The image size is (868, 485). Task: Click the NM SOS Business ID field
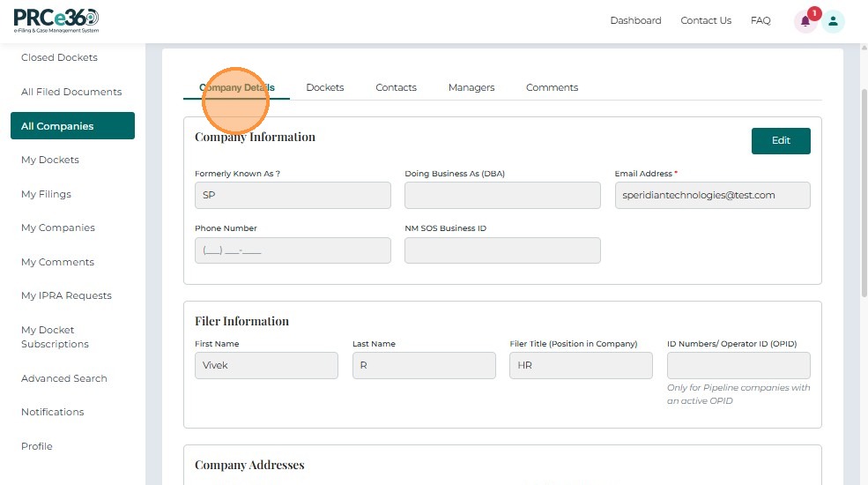coord(502,250)
